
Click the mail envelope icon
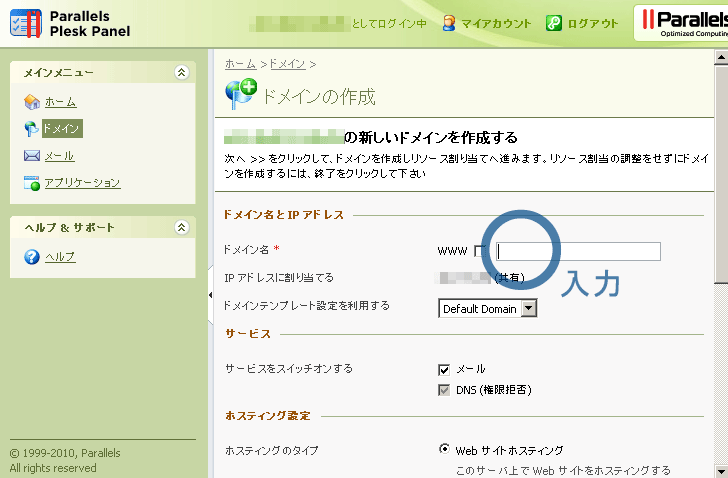click(x=32, y=155)
